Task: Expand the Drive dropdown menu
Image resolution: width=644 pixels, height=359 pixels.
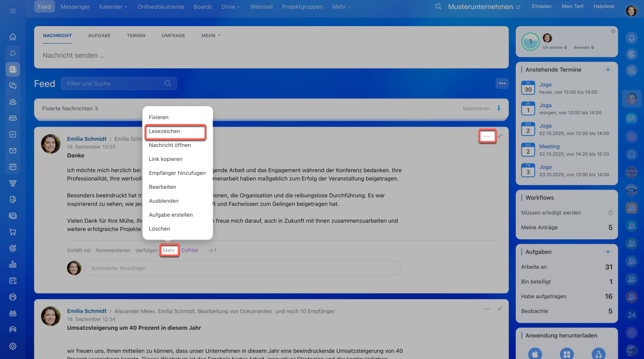Action: point(231,7)
